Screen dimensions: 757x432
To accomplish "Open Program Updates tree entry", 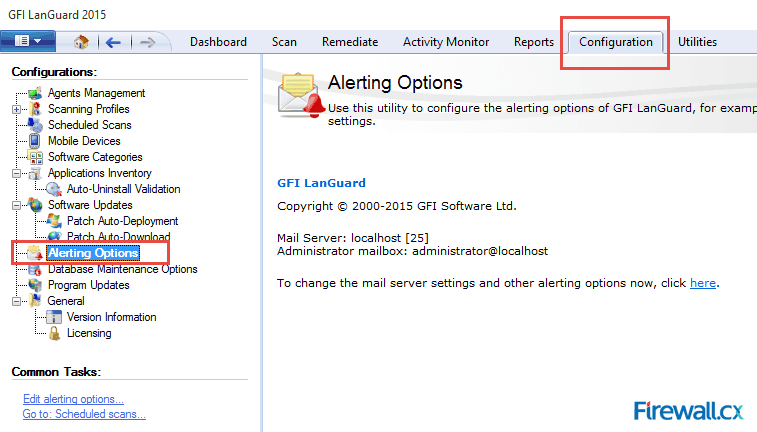I will tap(89, 285).
